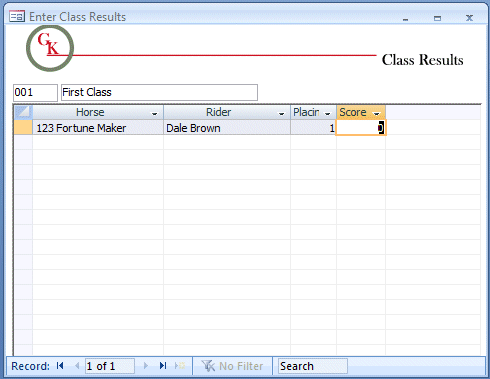Go to next record arrow

146,366
